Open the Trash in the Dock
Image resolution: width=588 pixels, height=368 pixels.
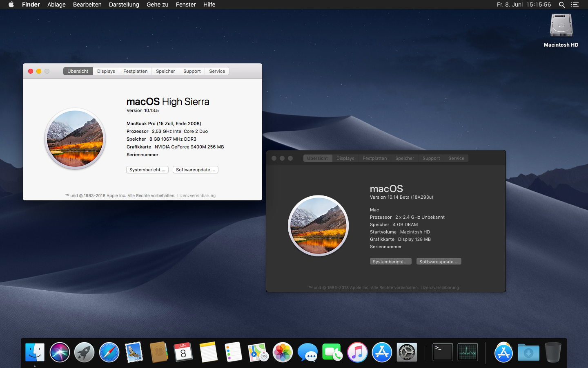point(553,352)
